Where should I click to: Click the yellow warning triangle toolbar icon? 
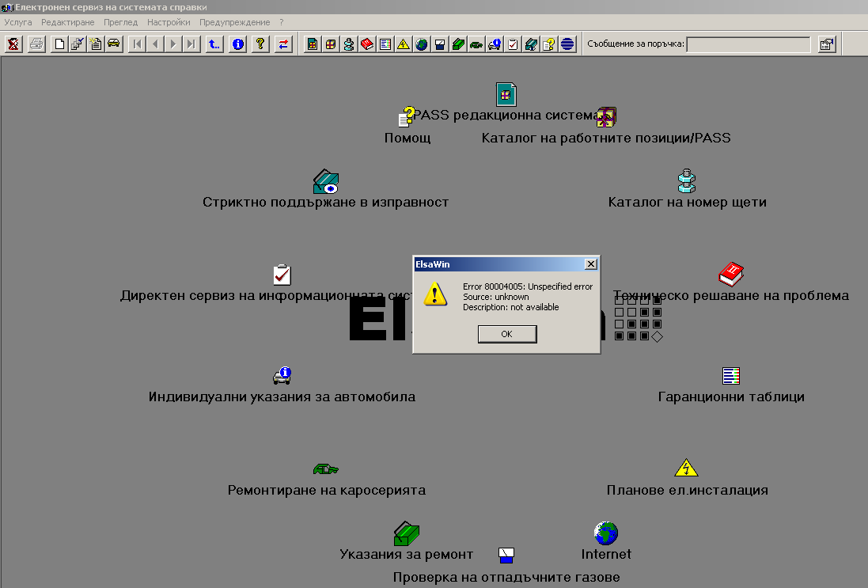coord(404,44)
